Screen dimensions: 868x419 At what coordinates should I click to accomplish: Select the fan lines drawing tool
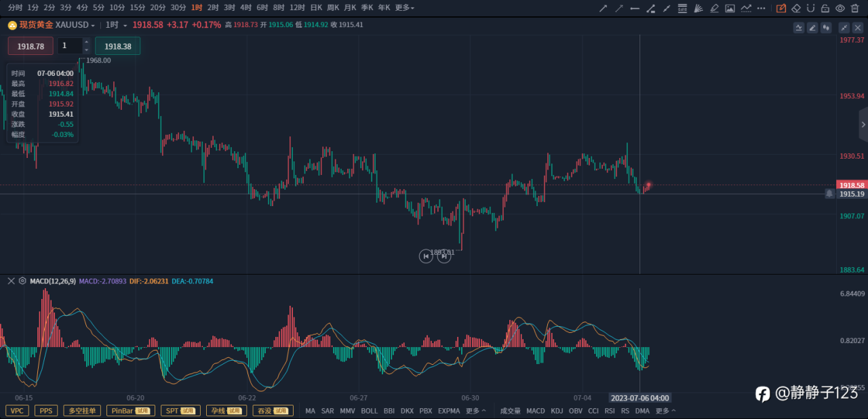point(698,8)
